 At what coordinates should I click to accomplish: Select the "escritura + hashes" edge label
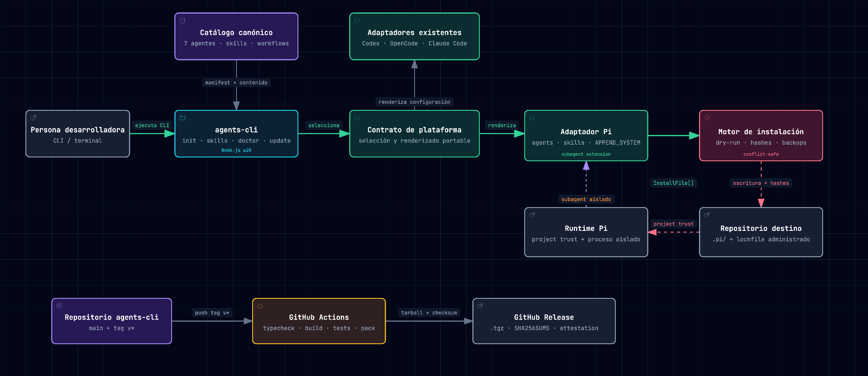pos(761,183)
